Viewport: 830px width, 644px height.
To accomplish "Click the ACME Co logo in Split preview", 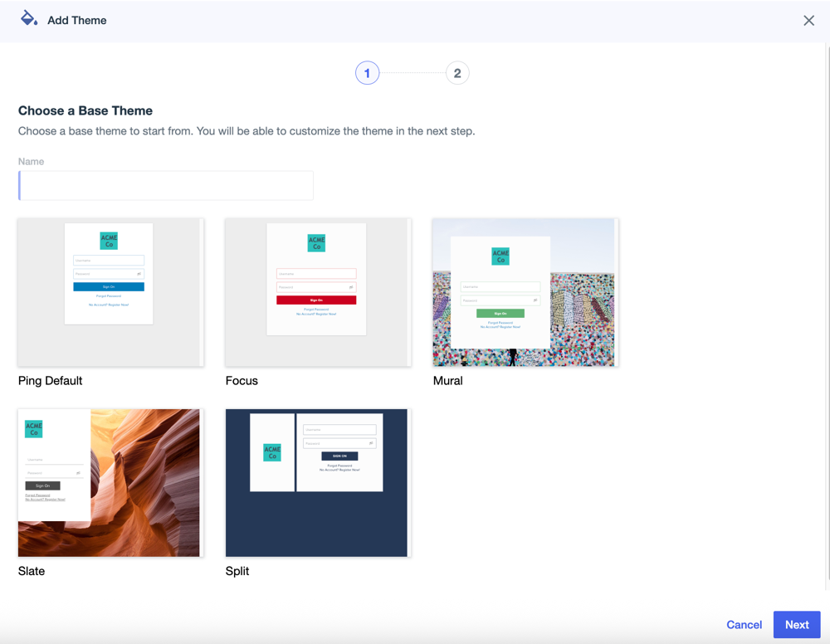I will pyautogui.click(x=272, y=452).
